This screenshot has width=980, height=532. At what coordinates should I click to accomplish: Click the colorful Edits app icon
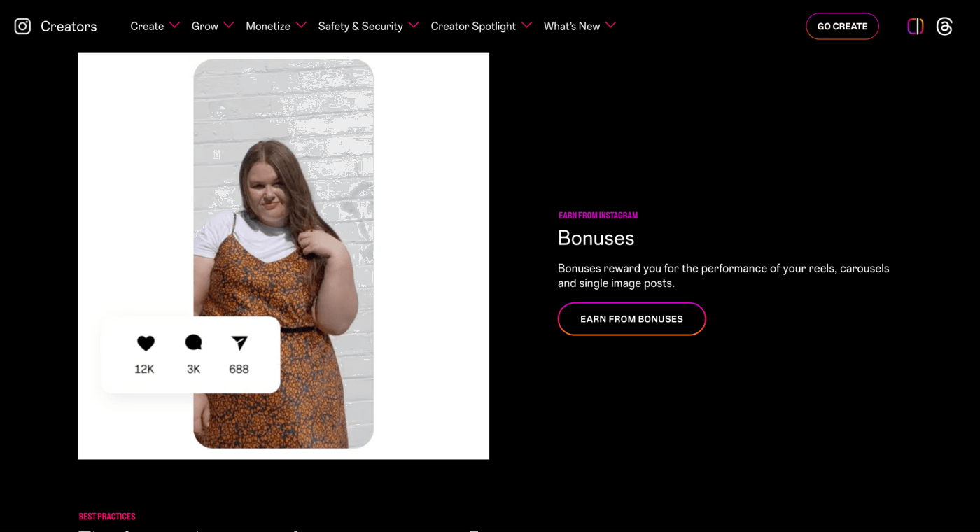pos(915,27)
